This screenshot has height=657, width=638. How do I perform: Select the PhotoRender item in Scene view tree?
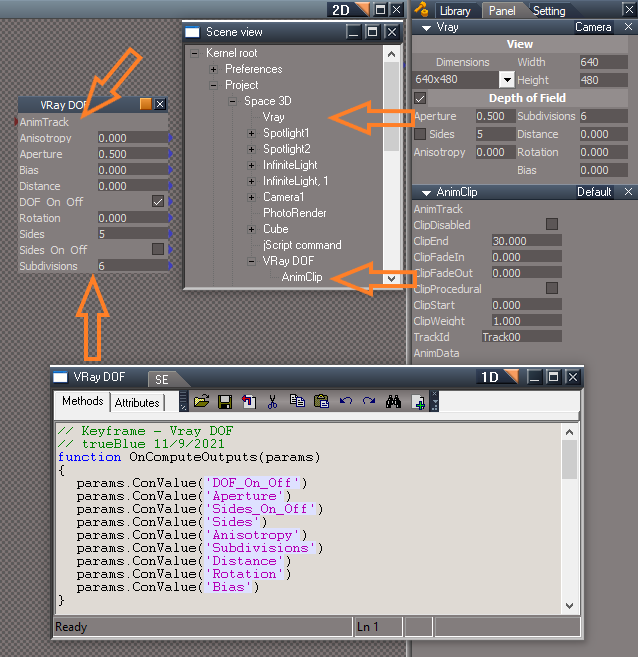click(294, 213)
